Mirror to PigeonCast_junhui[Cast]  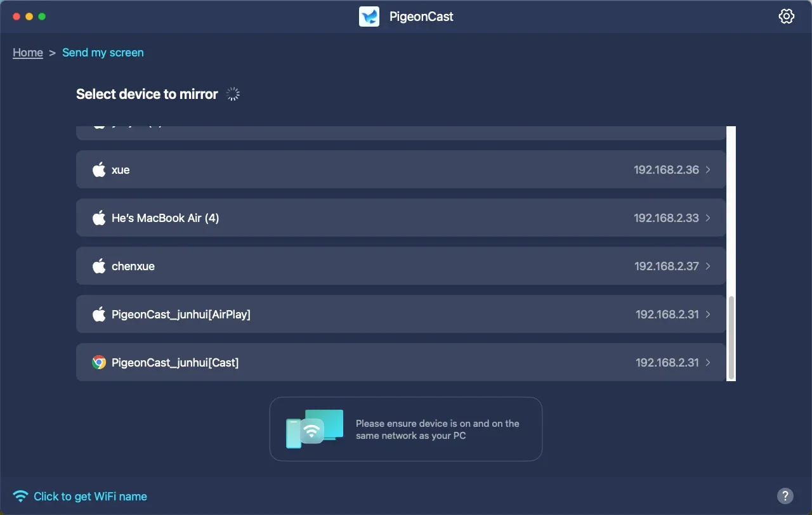pos(401,362)
